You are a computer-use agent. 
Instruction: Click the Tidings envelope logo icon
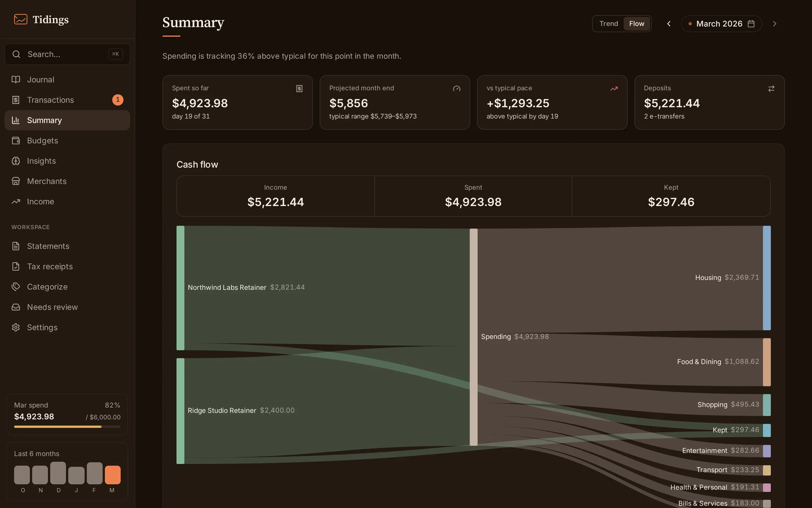(x=21, y=19)
